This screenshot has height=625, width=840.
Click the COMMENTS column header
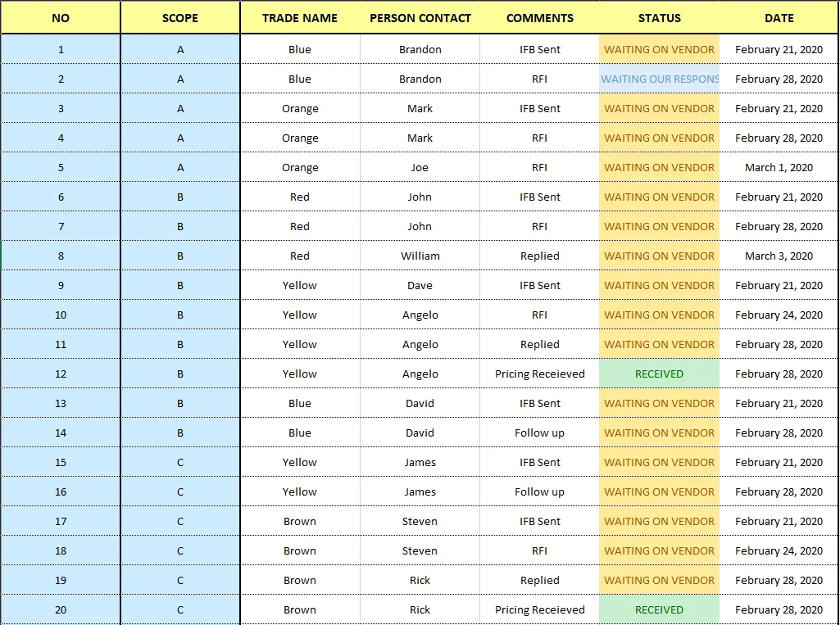point(540,18)
